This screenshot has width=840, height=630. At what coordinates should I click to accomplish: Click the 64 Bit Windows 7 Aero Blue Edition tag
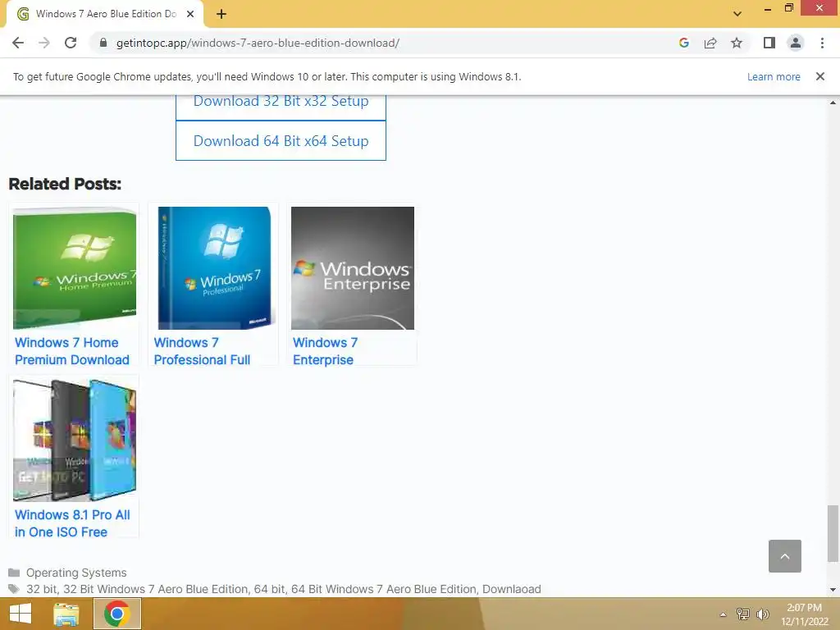[384, 589]
